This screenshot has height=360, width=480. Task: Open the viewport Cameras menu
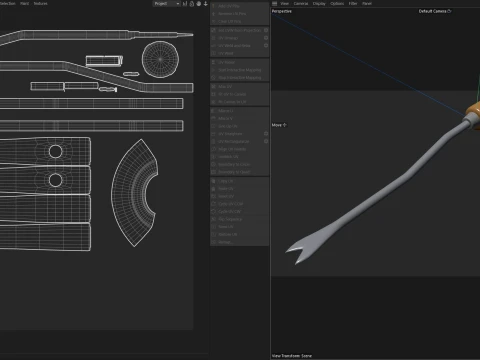click(301, 4)
